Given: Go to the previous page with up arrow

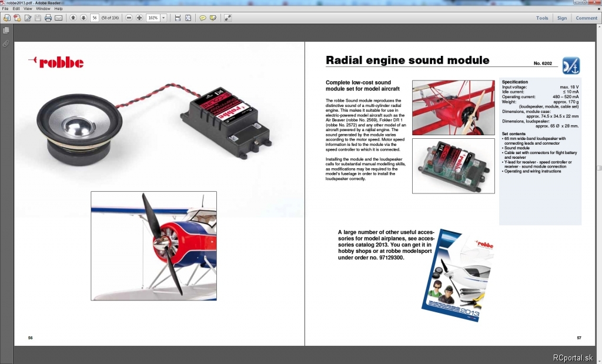Looking at the screenshot, I should click(x=73, y=18).
